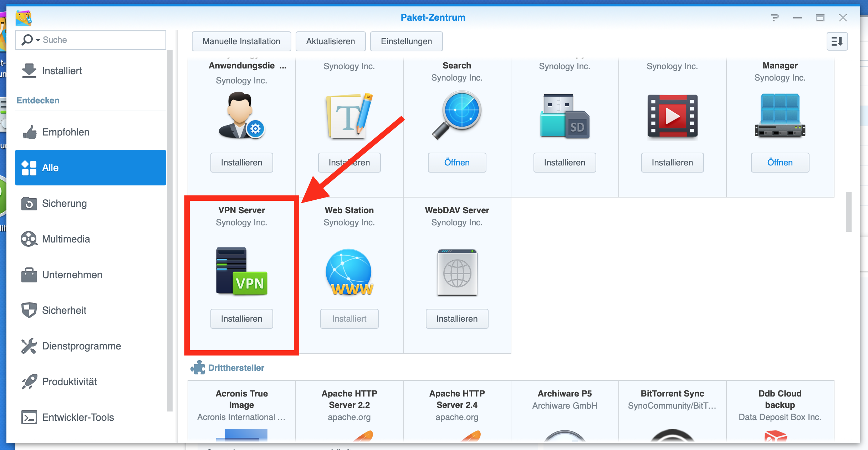Expand the search filter dropdown arrow
868x450 pixels.
coord(38,40)
